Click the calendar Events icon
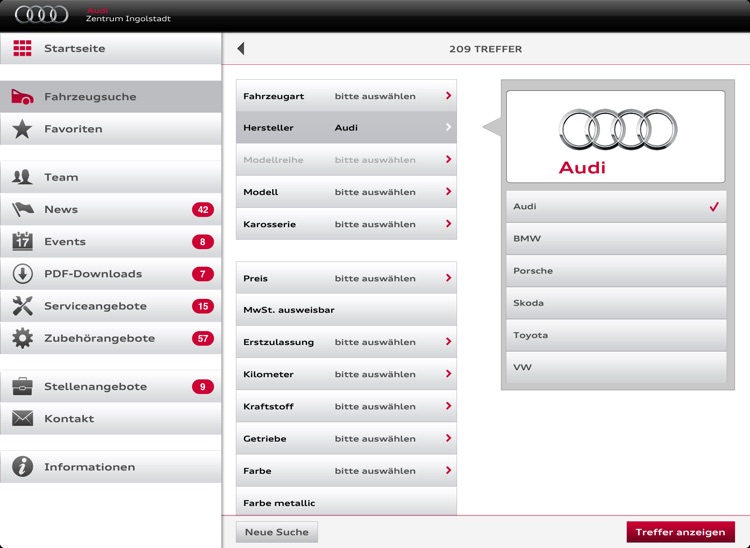750x548 pixels. [22, 241]
